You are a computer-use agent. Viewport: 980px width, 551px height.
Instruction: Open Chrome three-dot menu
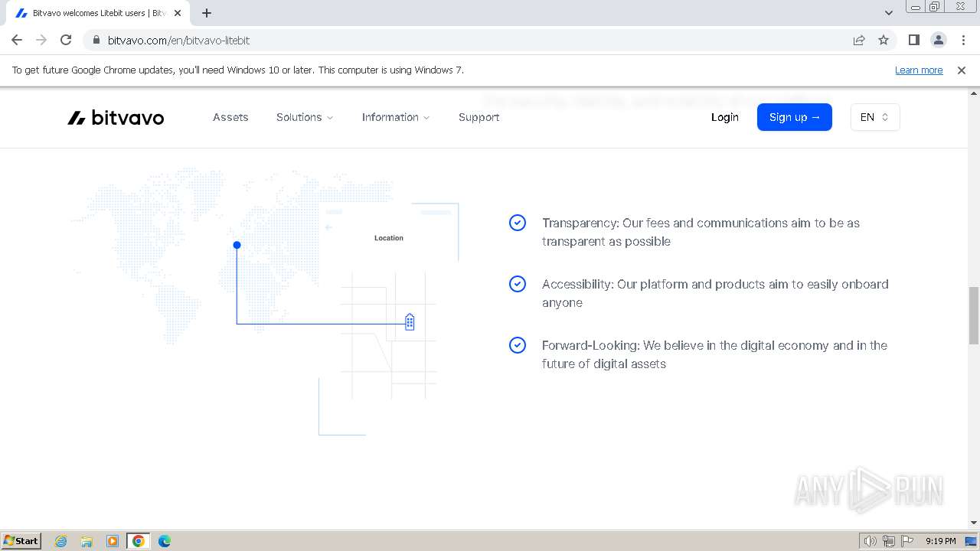pos(963,40)
